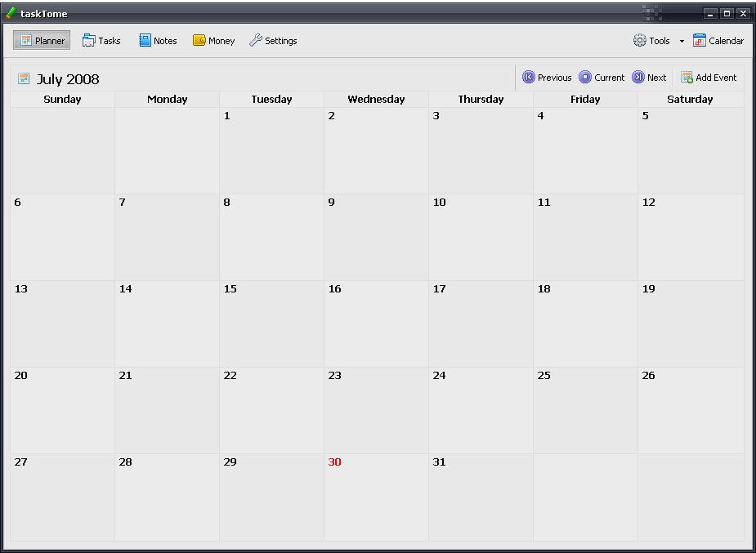
Task: Select the day 7 cell
Action: pos(168,238)
